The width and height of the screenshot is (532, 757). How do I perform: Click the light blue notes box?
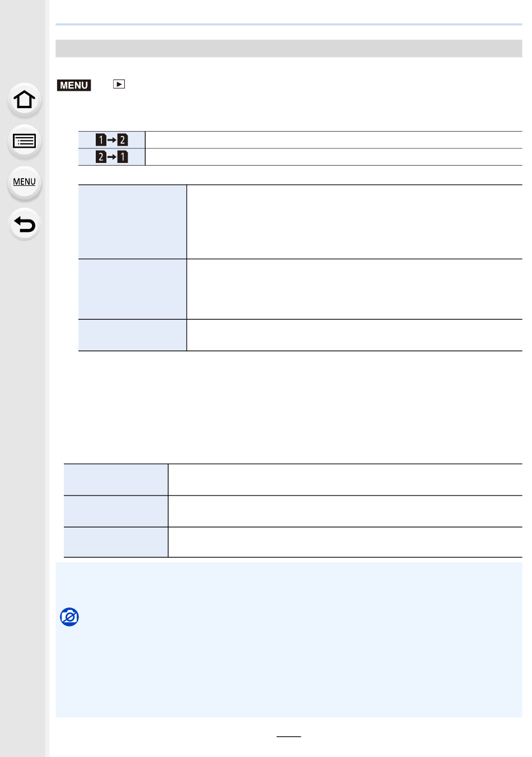[x=289, y=640]
